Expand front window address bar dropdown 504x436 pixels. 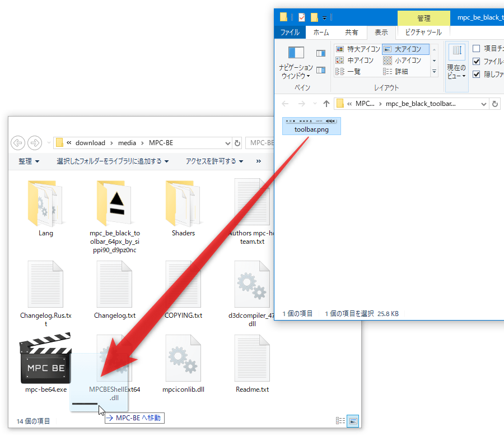tap(483, 104)
